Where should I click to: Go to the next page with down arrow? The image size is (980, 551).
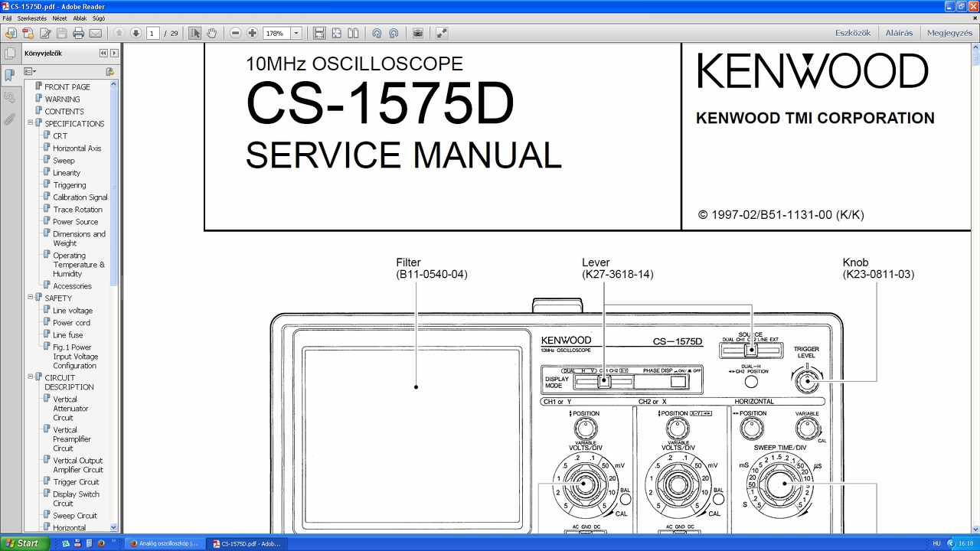[136, 33]
